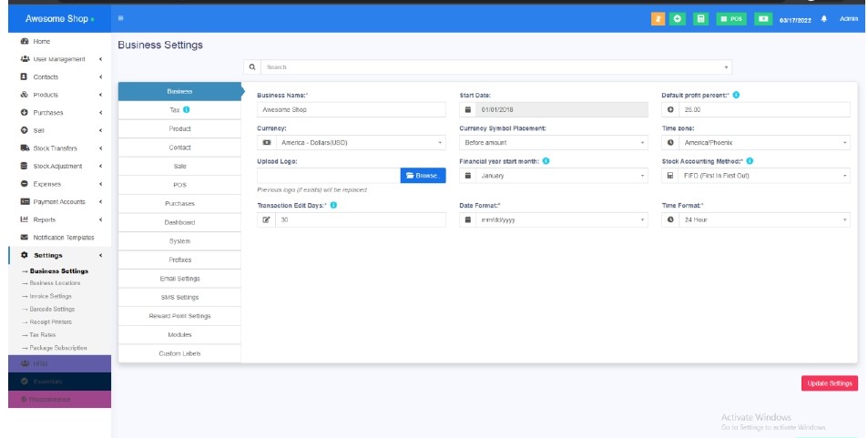Click info icon next to Transaction Edit Days

(x=333, y=205)
